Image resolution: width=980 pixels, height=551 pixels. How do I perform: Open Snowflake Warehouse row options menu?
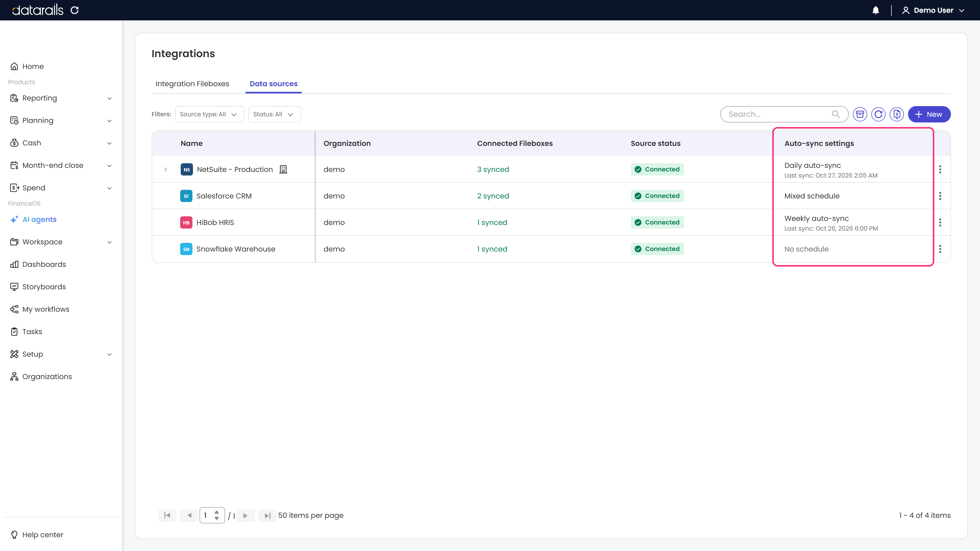(940, 249)
